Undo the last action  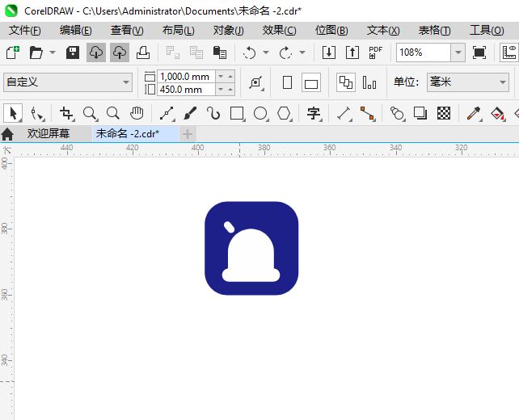pyautogui.click(x=249, y=52)
